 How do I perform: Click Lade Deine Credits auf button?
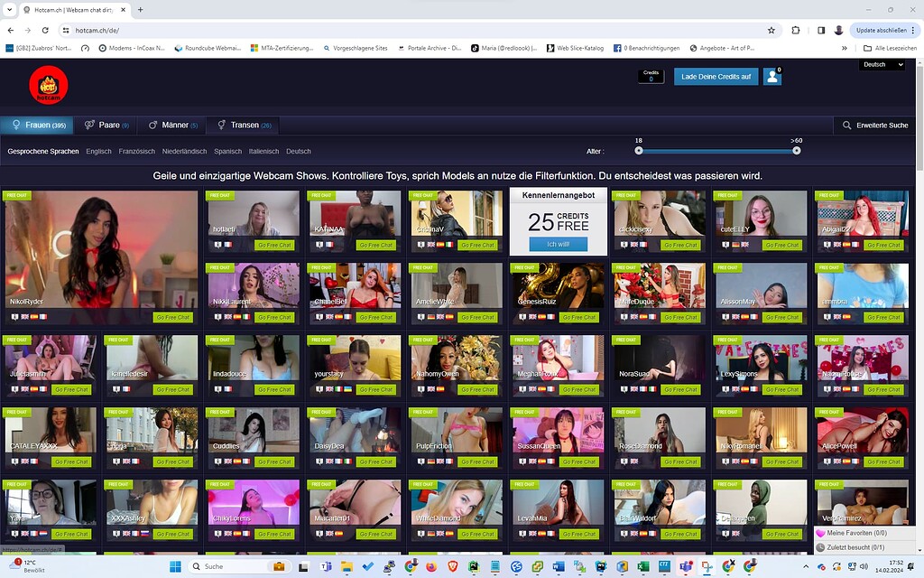click(x=716, y=77)
